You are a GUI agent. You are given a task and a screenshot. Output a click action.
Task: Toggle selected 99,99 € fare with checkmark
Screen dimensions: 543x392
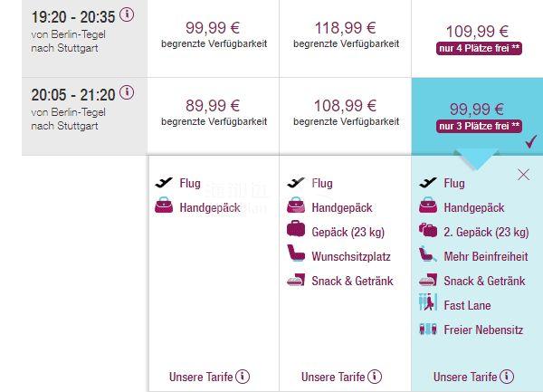point(477,117)
